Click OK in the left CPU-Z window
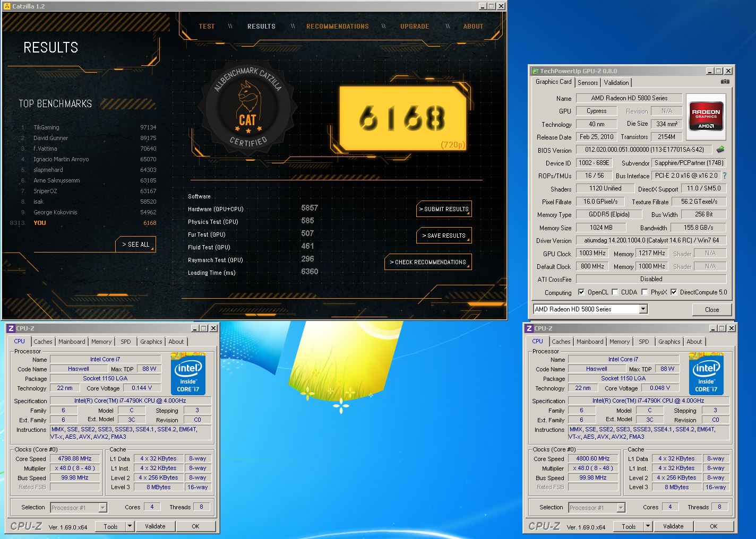The width and height of the screenshot is (756, 539). (x=195, y=526)
